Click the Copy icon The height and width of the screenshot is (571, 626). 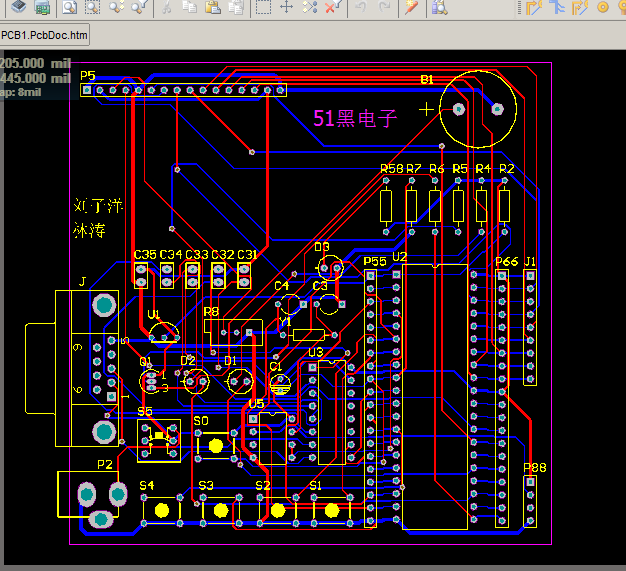tap(190, 7)
